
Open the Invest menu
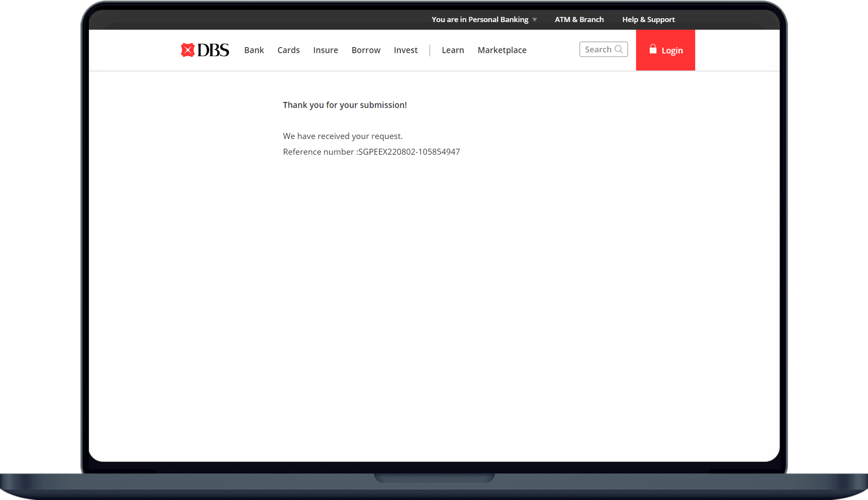[x=406, y=50]
